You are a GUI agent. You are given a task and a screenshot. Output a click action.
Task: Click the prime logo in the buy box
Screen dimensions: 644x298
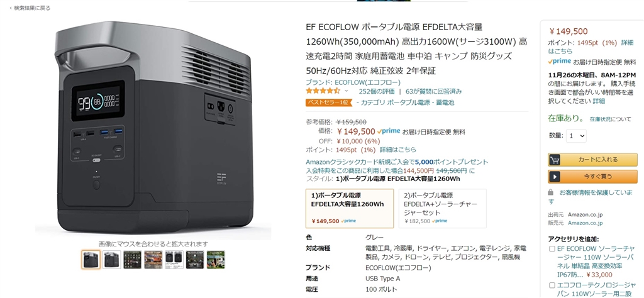click(559, 62)
